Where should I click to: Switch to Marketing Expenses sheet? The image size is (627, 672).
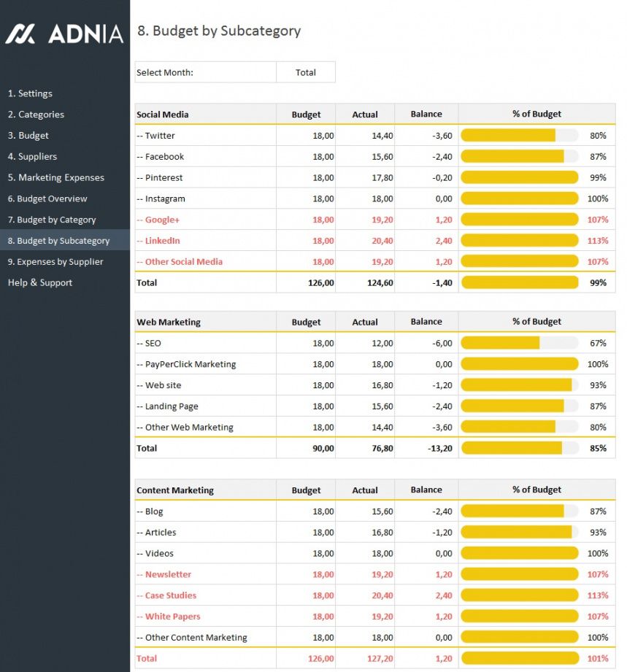pos(56,177)
